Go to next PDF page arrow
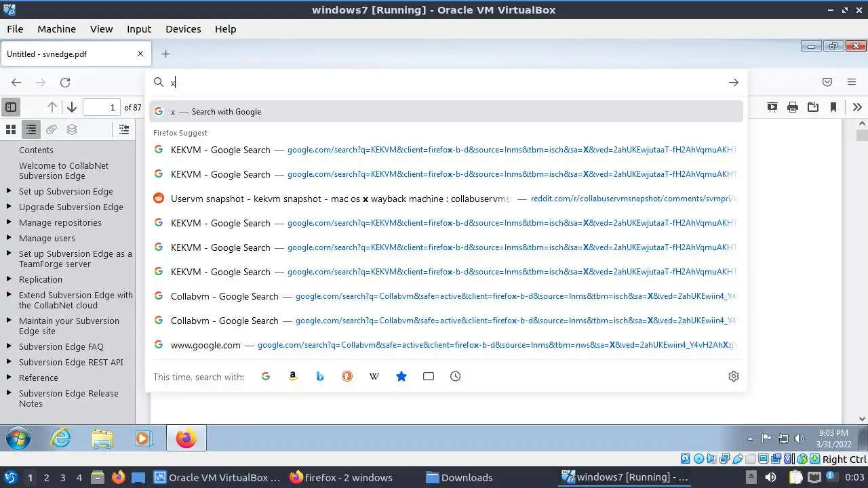Image resolution: width=868 pixels, height=488 pixels. [x=71, y=107]
